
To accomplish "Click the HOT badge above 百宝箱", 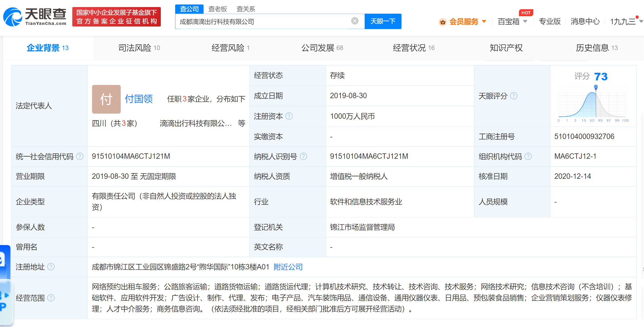I will coord(526,13).
